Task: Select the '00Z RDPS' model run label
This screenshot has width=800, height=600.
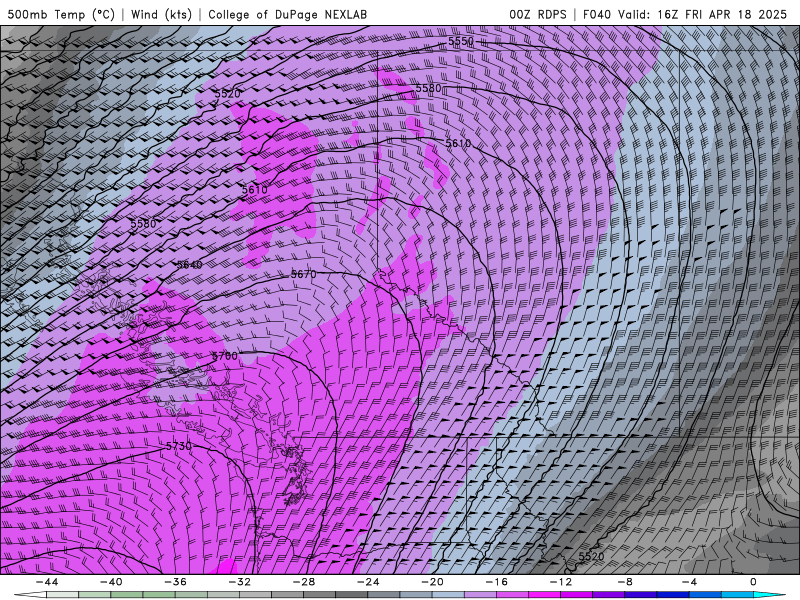Action: [x=538, y=14]
